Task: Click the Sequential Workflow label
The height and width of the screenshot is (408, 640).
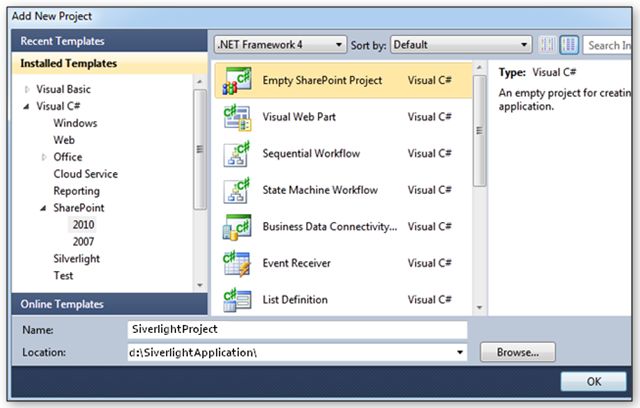Action: 311,154
